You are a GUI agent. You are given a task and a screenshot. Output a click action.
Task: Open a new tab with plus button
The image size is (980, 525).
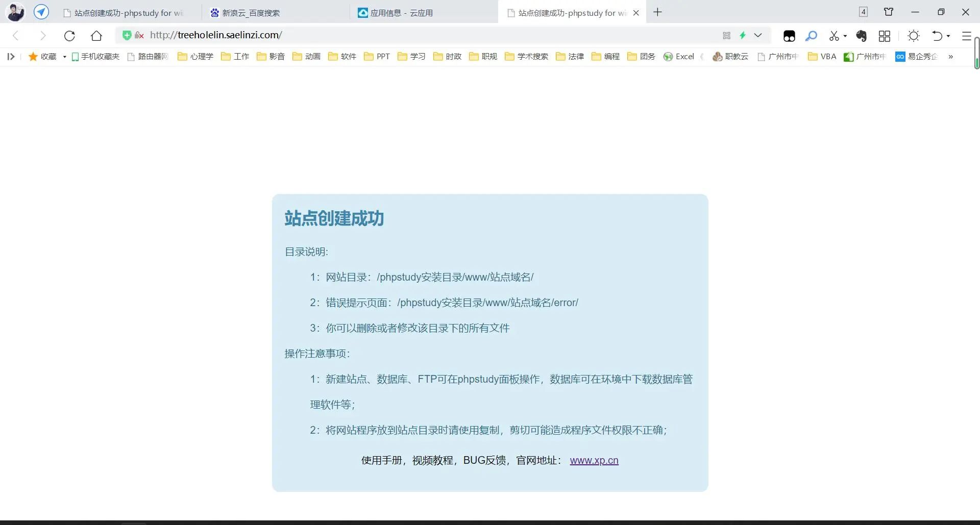[657, 12]
